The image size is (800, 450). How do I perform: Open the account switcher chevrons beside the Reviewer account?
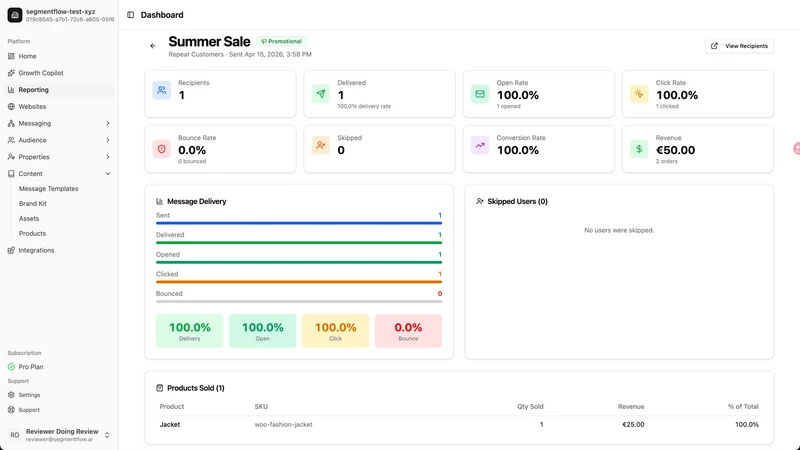[x=107, y=435]
